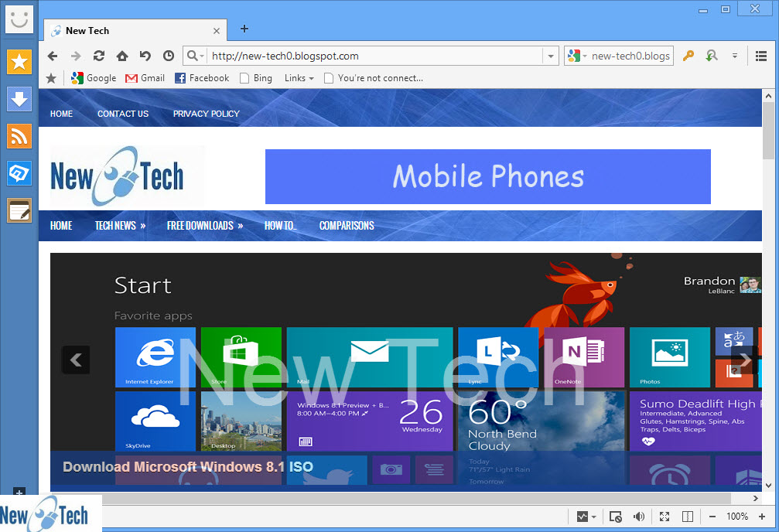The height and width of the screenshot is (532, 779).
Task: Open CONTACT US page
Action: click(123, 114)
